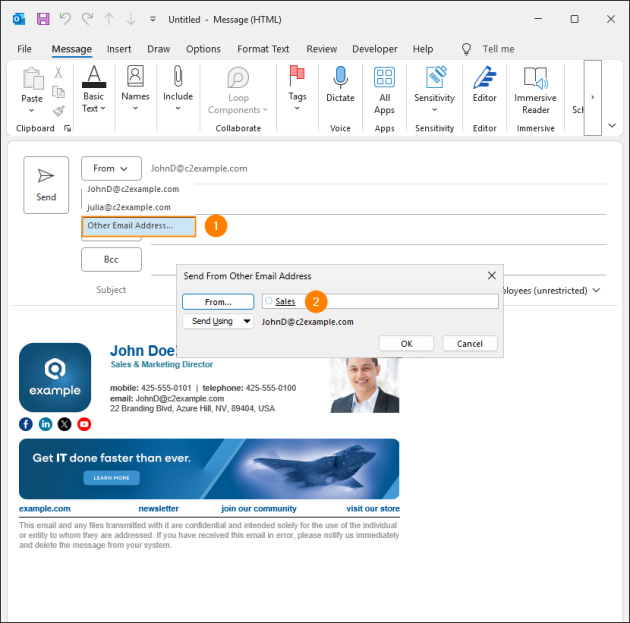Click the example company logo

(55, 377)
